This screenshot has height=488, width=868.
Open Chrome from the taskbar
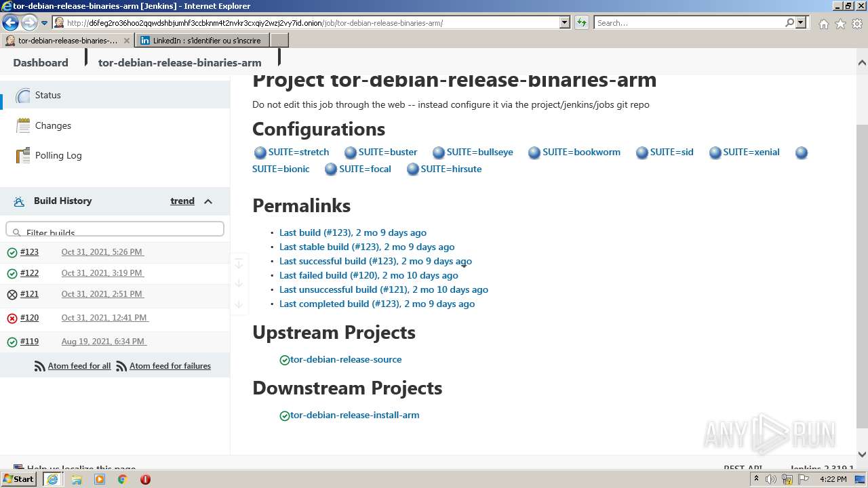123,479
